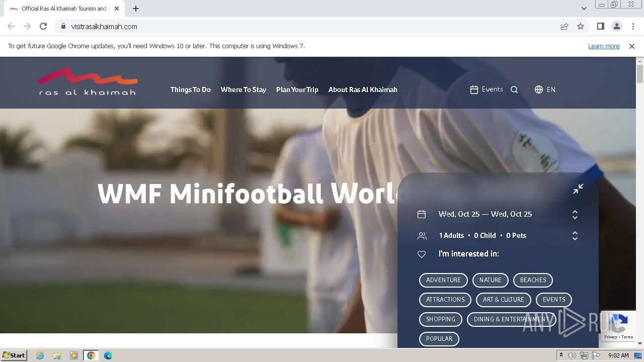Open Plan Your Trip menu
Image resolution: width=644 pixels, height=362 pixels.
pos(297,89)
